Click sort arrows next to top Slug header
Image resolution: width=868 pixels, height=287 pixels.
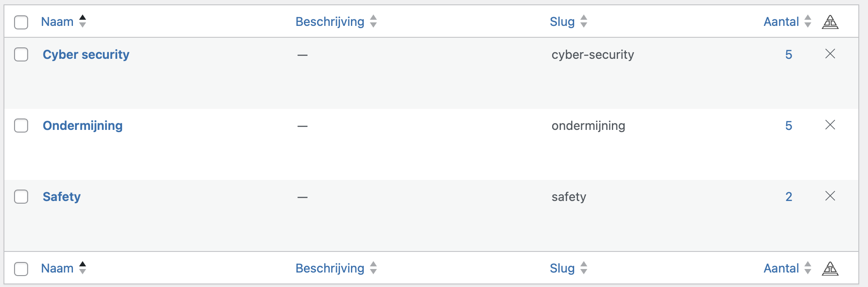tap(584, 21)
